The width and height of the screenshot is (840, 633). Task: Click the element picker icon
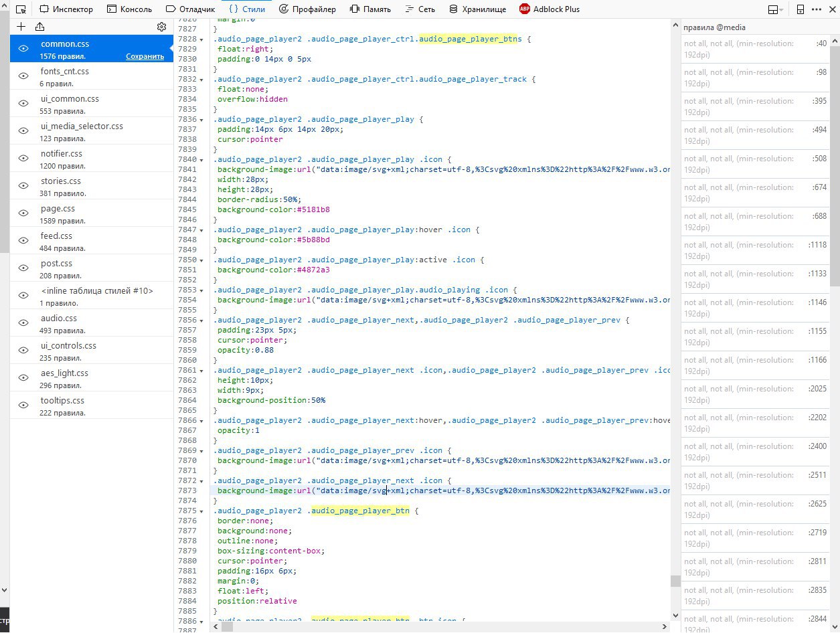tap(21, 9)
